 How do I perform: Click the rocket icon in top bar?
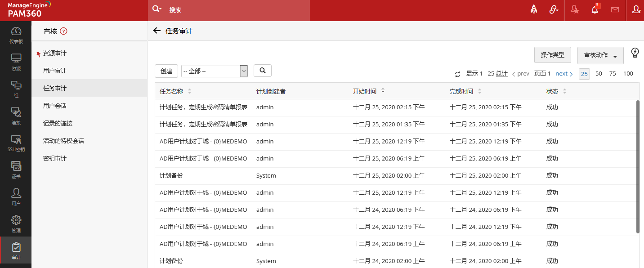click(534, 9)
